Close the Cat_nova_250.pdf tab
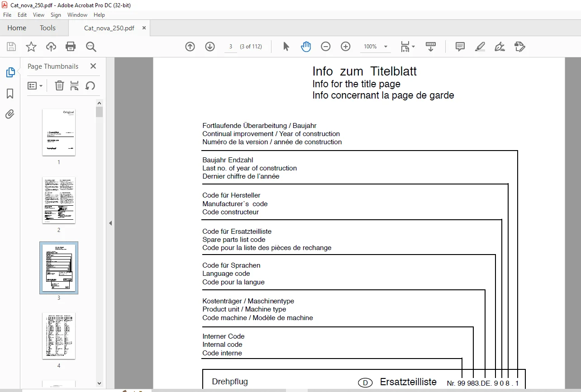Viewport: 581px width, 392px height. point(144,28)
